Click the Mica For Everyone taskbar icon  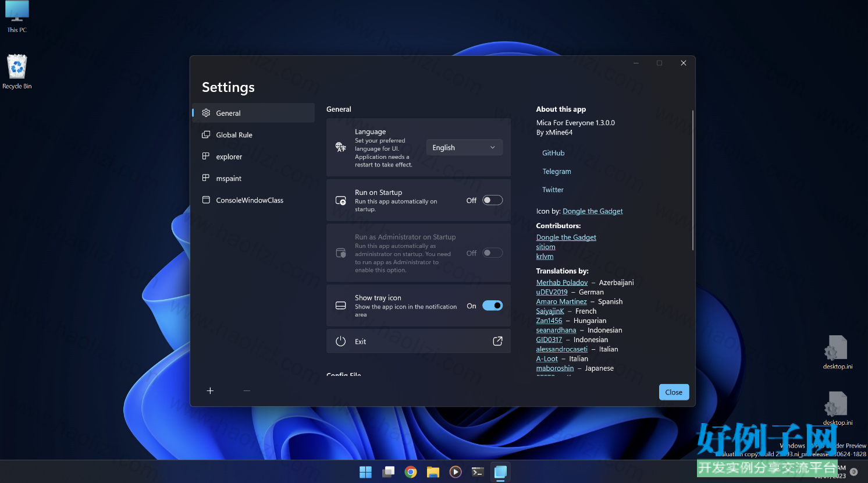tap(500, 472)
